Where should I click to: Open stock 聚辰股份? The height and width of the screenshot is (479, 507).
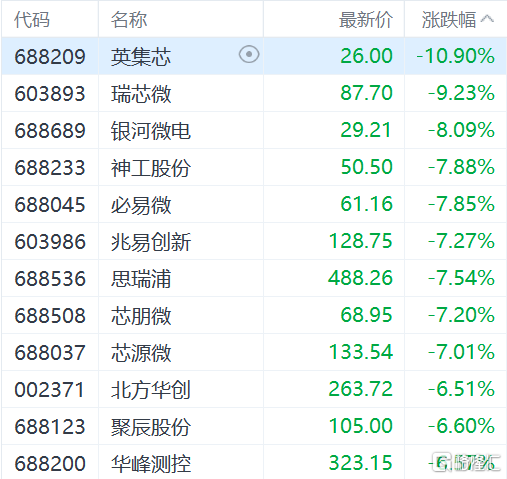coord(151,426)
